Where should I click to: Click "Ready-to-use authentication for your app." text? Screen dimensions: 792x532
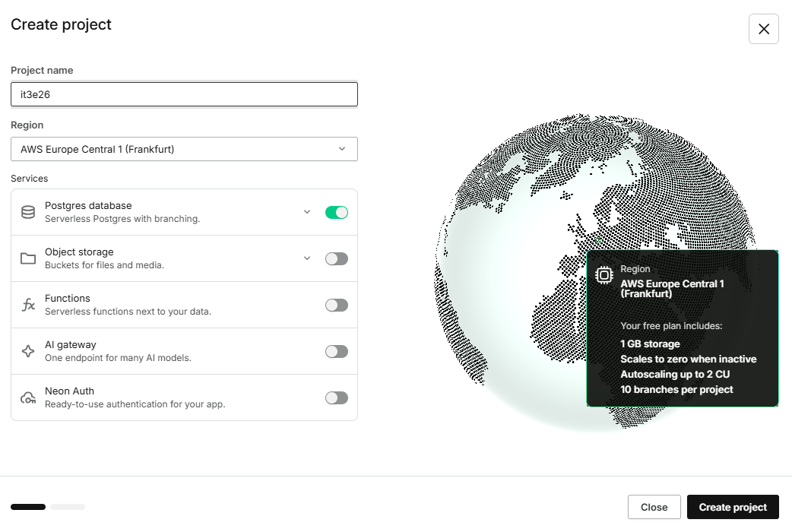[x=135, y=404]
